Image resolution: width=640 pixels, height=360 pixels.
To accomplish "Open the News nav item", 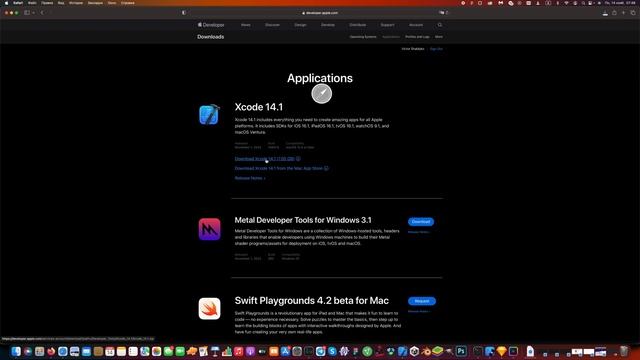I will pos(246,25).
